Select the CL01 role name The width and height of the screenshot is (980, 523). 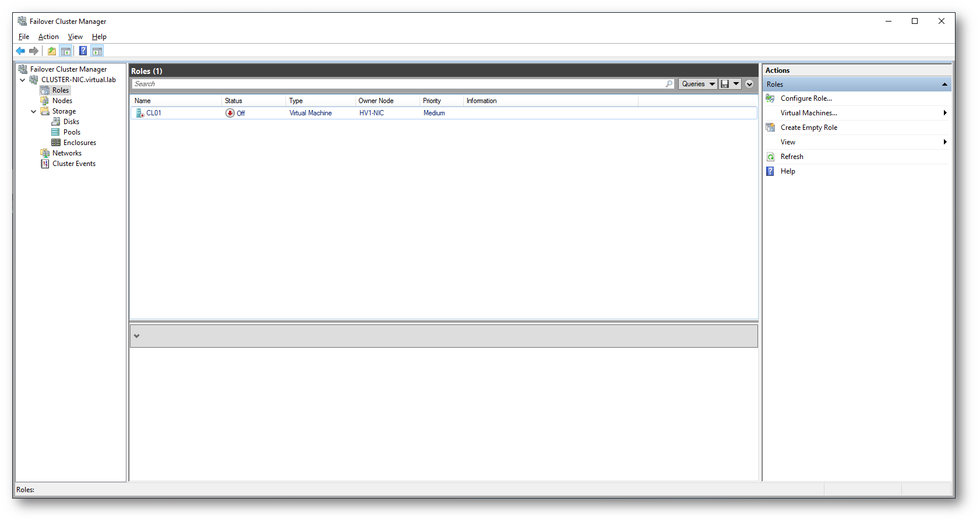tap(154, 113)
